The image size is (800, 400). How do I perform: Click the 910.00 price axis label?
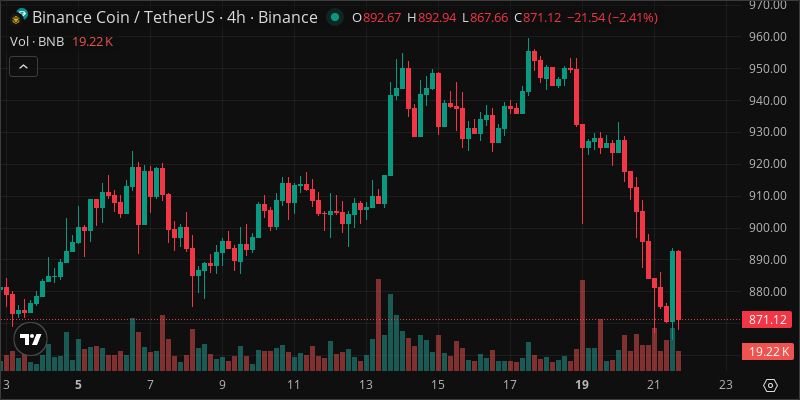click(767, 195)
